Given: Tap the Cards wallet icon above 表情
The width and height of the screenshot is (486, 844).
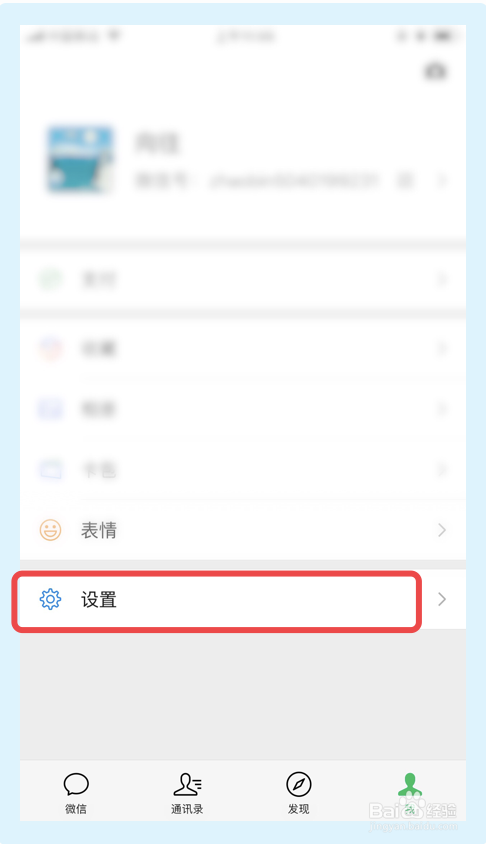Looking at the screenshot, I should (51, 469).
